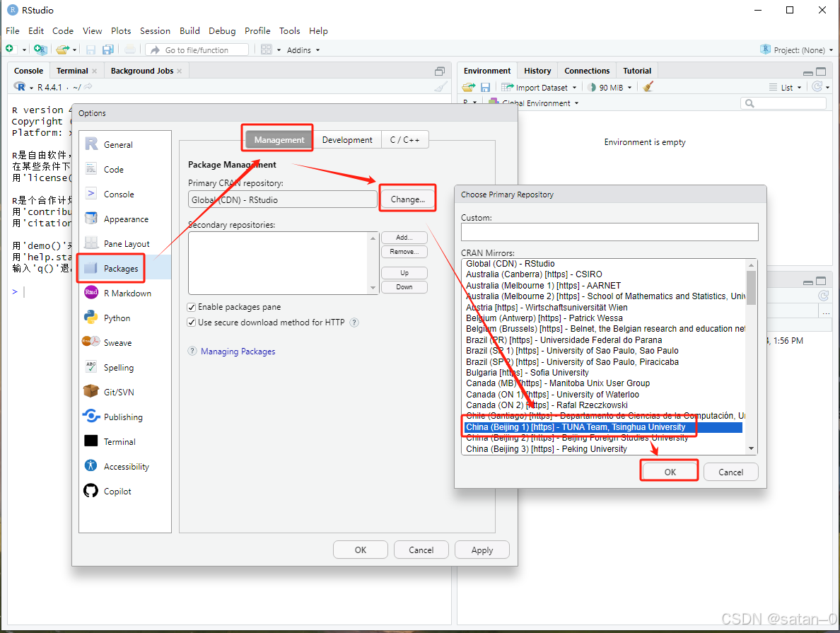Open the File menu
840x633 pixels.
pos(12,30)
